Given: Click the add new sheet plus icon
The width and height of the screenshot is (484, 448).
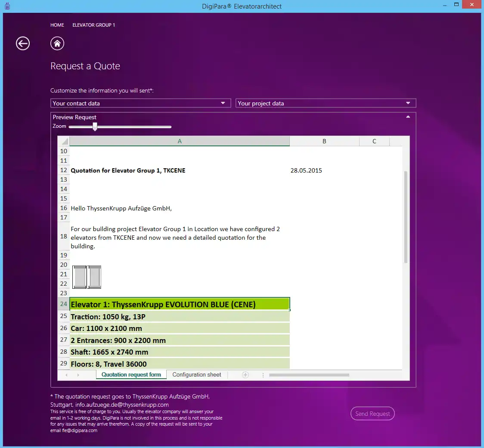Looking at the screenshot, I should [245, 375].
